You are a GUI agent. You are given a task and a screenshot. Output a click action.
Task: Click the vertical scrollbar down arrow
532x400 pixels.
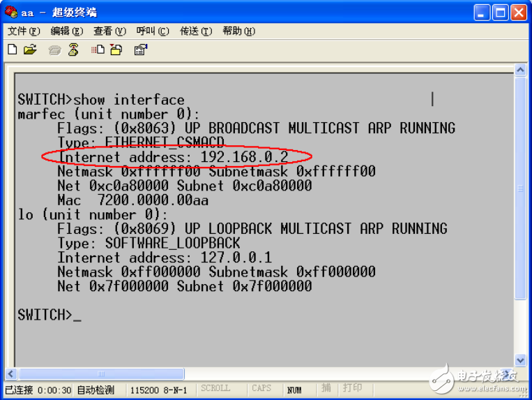coord(519,360)
